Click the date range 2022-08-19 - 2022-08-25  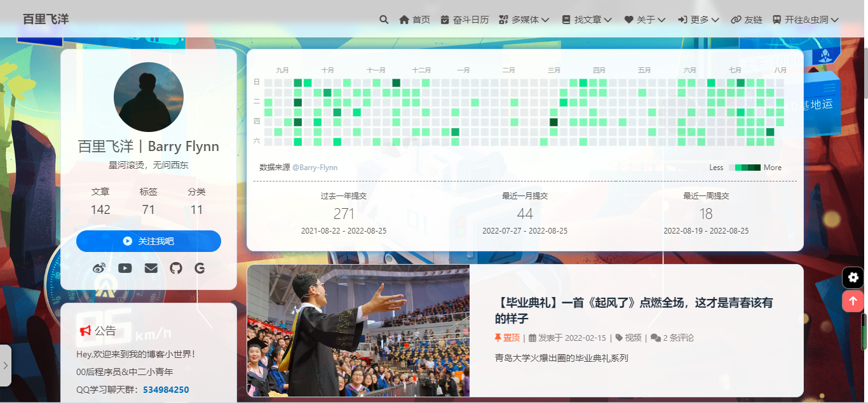tap(706, 231)
